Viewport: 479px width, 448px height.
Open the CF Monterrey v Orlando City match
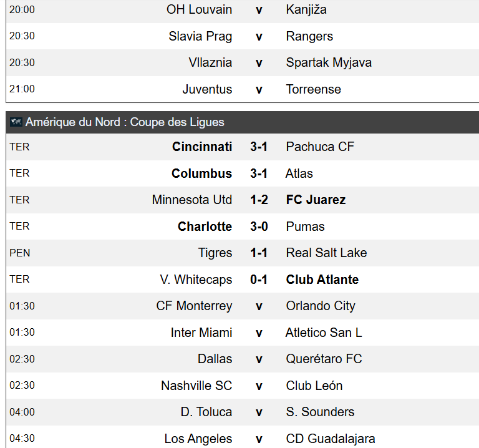tap(243, 306)
